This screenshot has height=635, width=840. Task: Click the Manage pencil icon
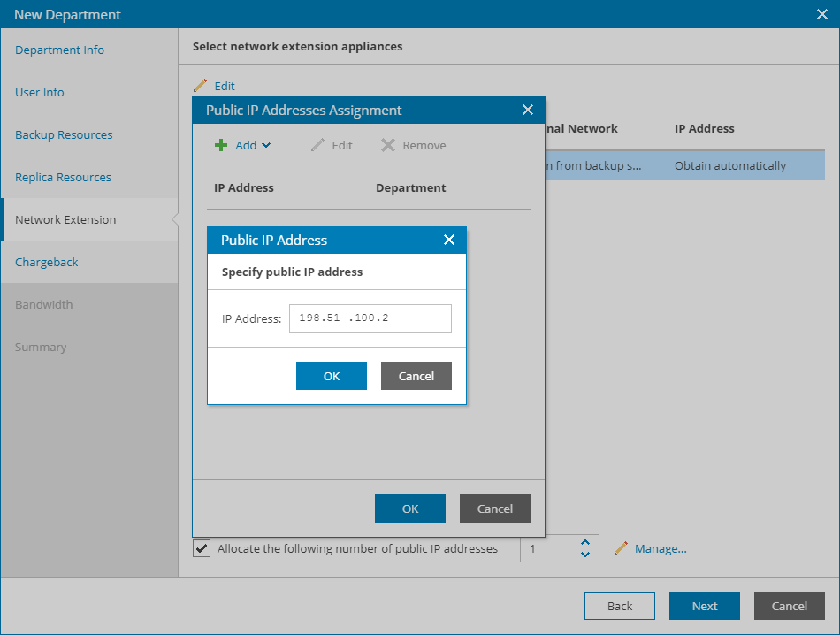[621, 548]
